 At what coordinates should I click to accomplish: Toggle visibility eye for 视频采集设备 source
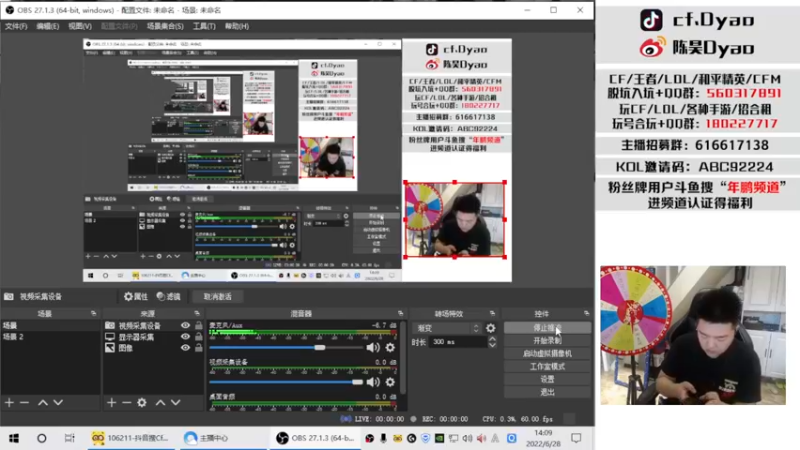tap(185, 325)
